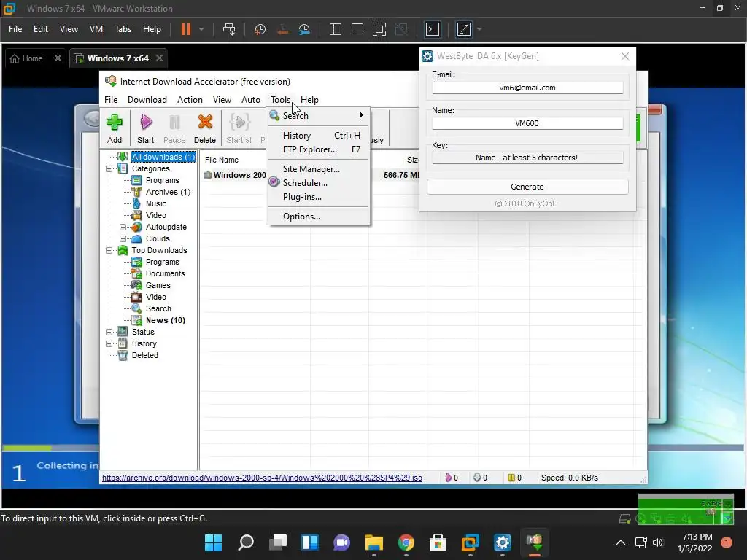Click the Windows Start button on taskbar
Image resolution: width=747 pixels, height=560 pixels.
coord(214,542)
